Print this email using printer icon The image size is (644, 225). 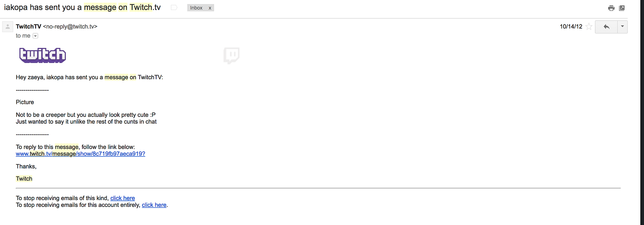(x=611, y=8)
